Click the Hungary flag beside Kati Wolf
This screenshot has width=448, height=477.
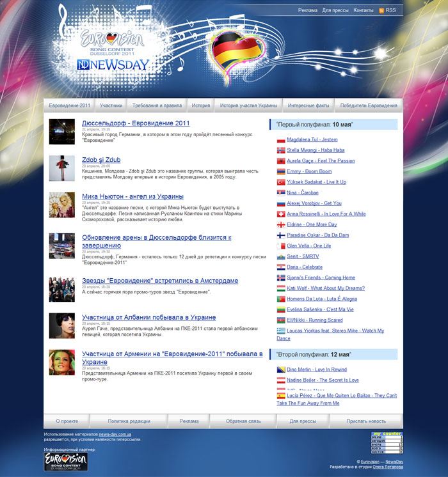point(281,288)
